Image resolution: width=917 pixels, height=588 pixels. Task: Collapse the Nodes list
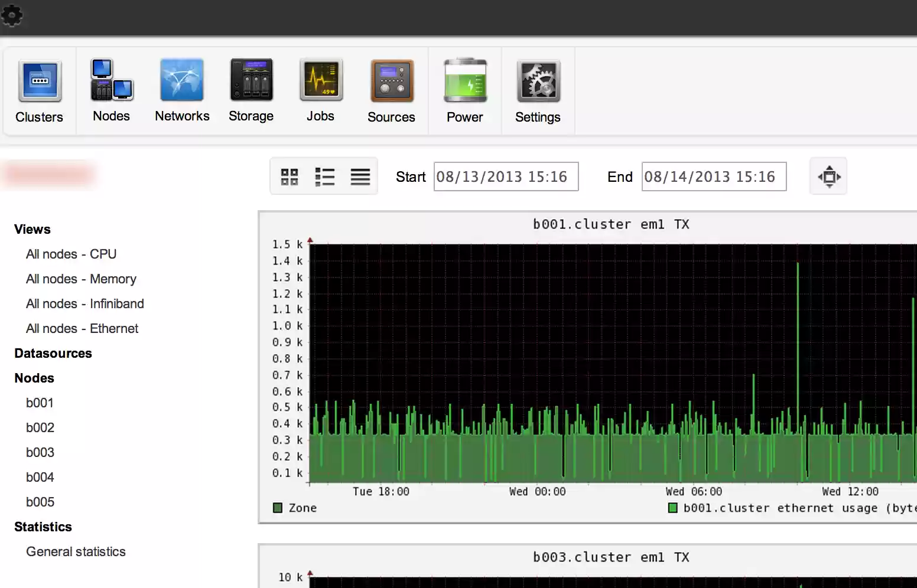(34, 378)
